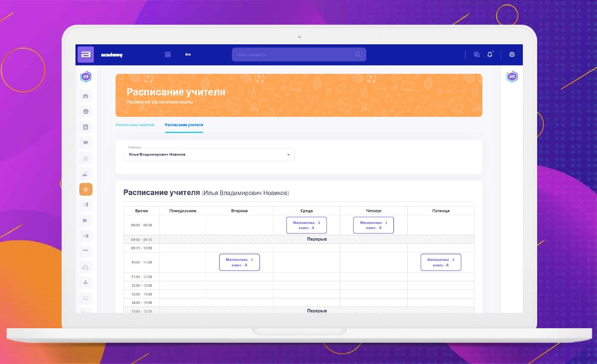Viewport: 597px width, 364px height.
Task: Select the orange clock schedule sidebar icon
Action: point(86,189)
